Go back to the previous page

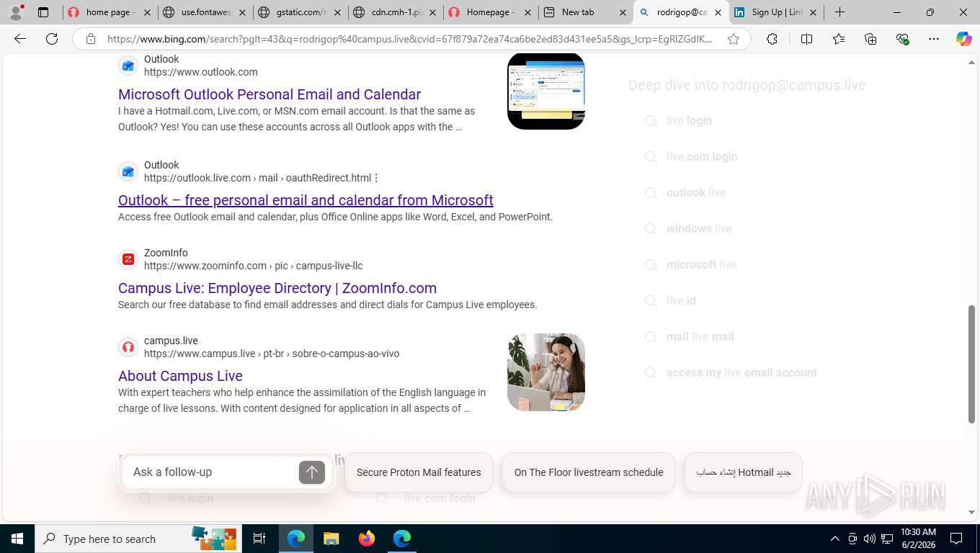click(x=20, y=39)
